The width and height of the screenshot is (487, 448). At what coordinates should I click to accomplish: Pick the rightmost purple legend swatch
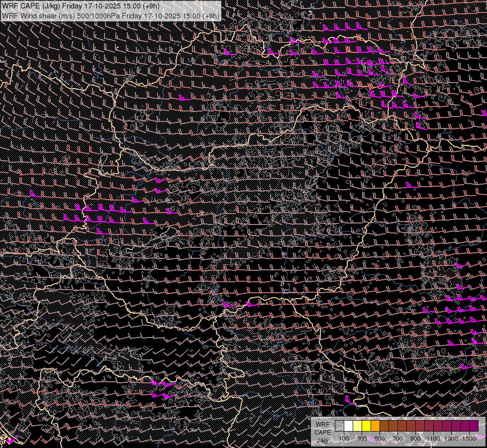click(474, 426)
